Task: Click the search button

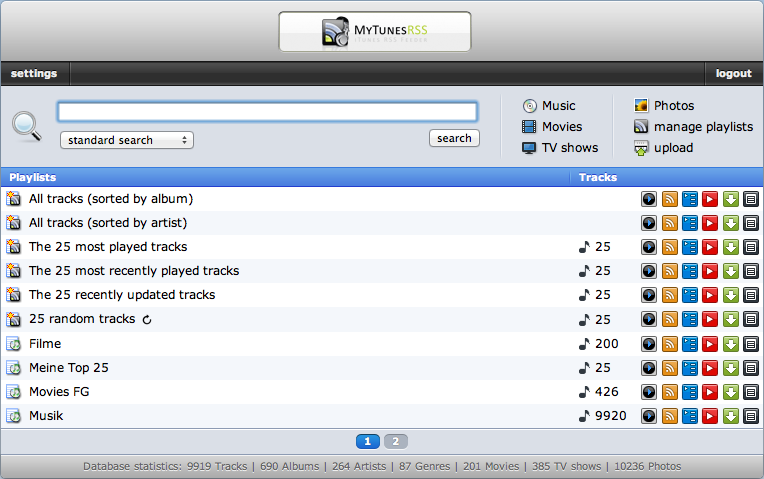Action: point(454,138)
